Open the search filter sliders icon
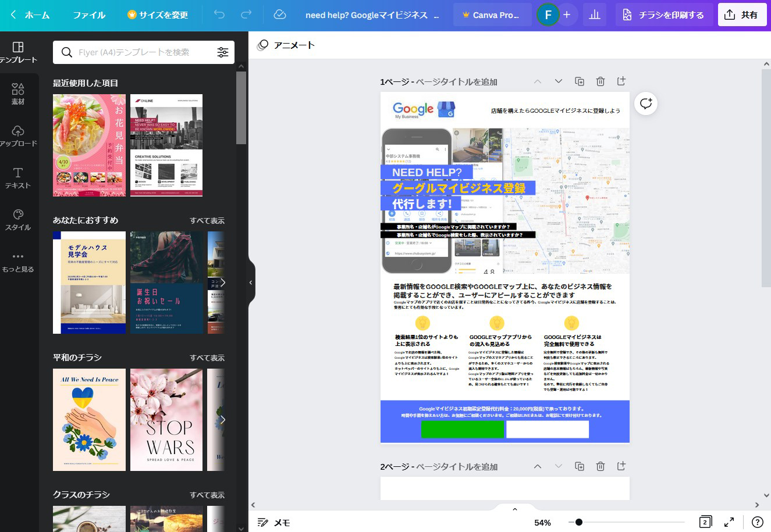Viewport: 771px width, 532px height. 223,52
